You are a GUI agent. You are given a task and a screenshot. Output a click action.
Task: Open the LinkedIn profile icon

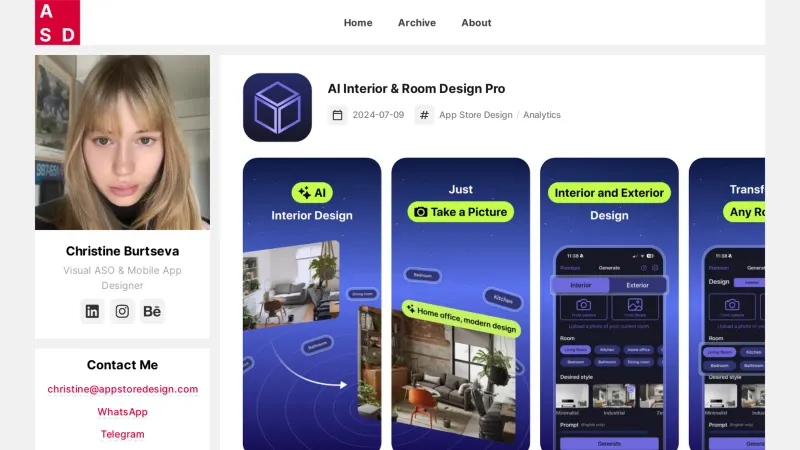92,311
